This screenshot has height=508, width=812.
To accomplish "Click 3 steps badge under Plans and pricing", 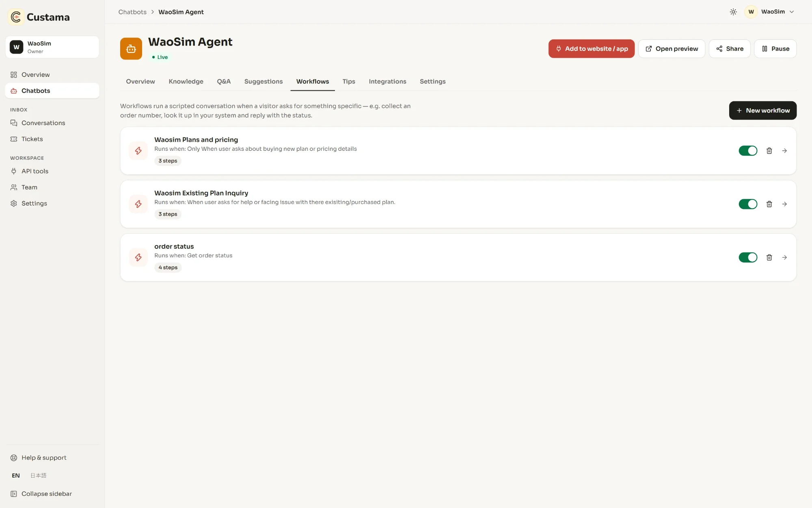I will click(168, 161).
